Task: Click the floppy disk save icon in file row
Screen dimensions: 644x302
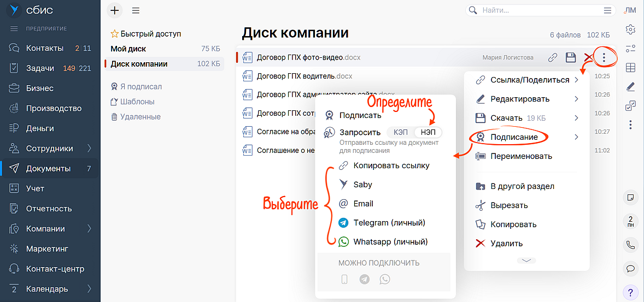Action: pyautogui.click(x=571, y=57)
